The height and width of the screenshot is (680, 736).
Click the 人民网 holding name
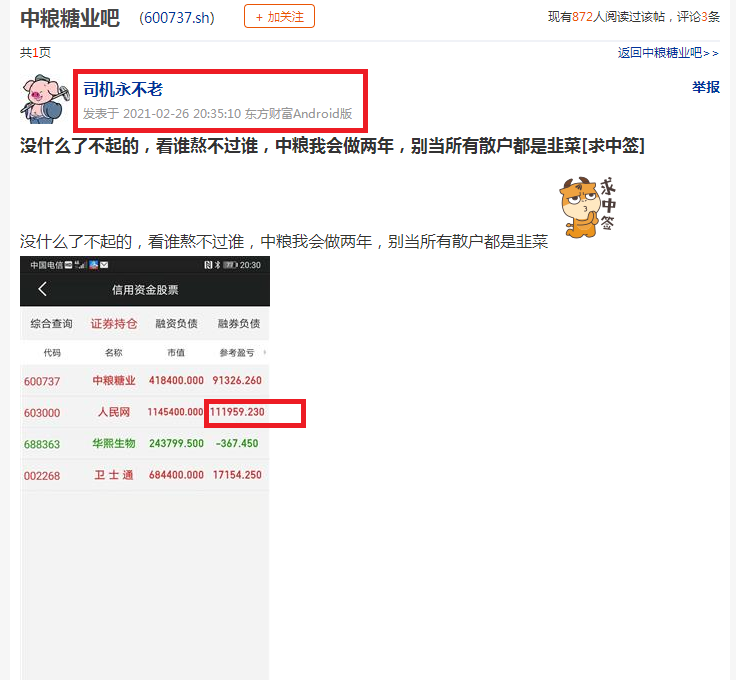tap(114, 412)
